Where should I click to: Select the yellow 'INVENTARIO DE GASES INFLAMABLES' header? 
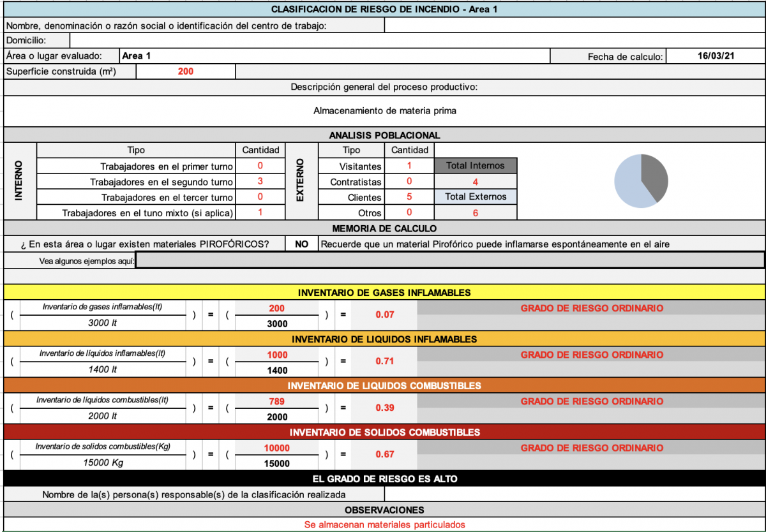pos(384,293)
